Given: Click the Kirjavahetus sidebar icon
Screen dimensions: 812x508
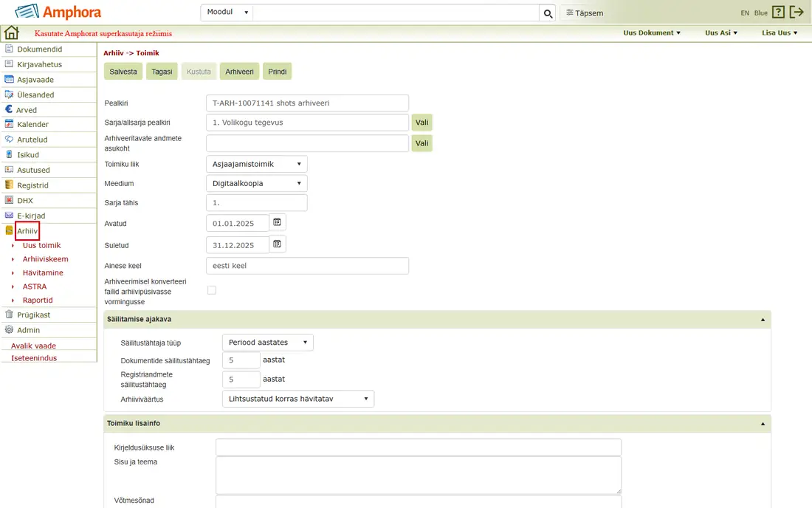Looking at the screenshot, I should 9,63.
